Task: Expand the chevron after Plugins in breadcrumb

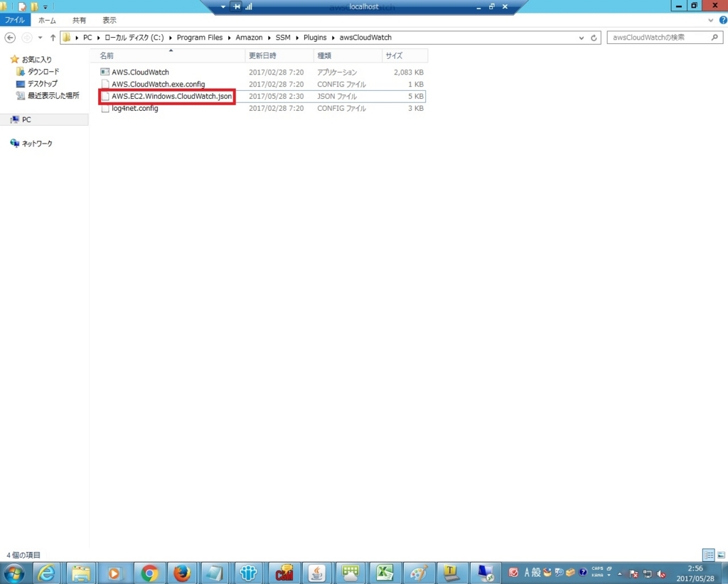Action: (x=333, y=38)
